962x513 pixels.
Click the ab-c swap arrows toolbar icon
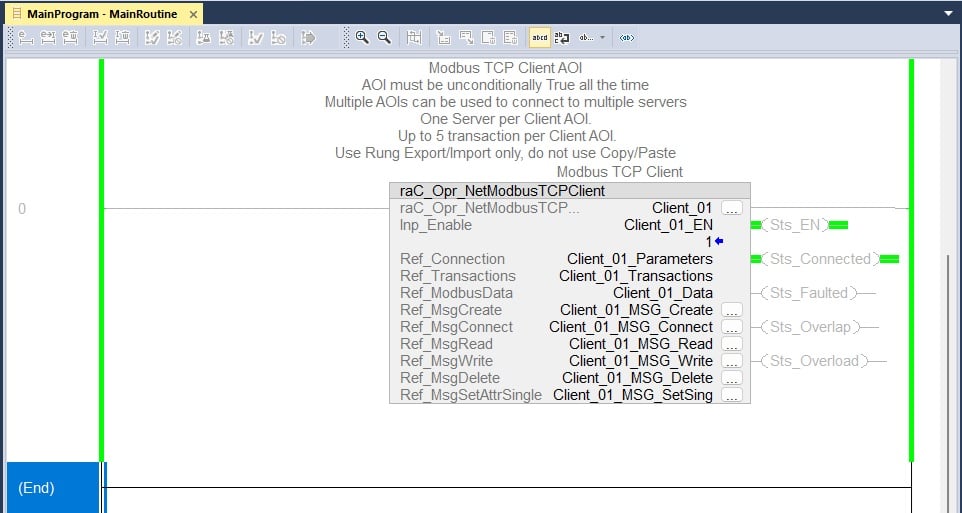tap(562, 38)
